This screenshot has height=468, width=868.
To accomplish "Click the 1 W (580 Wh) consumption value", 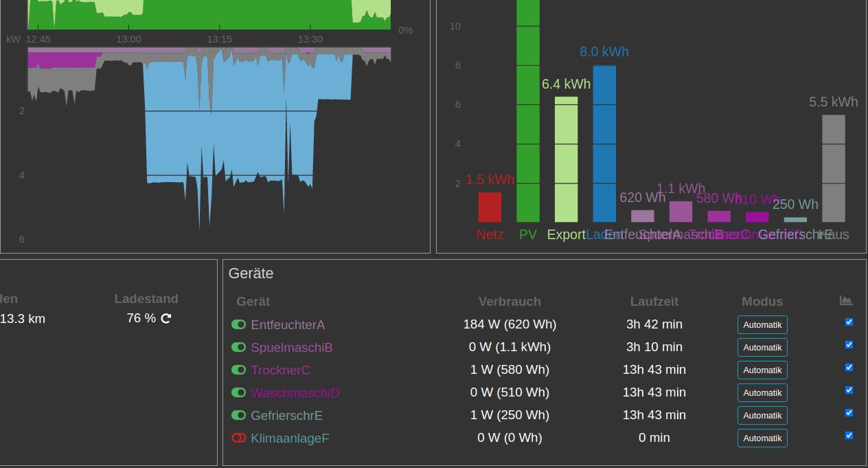I will click(510, 370).
